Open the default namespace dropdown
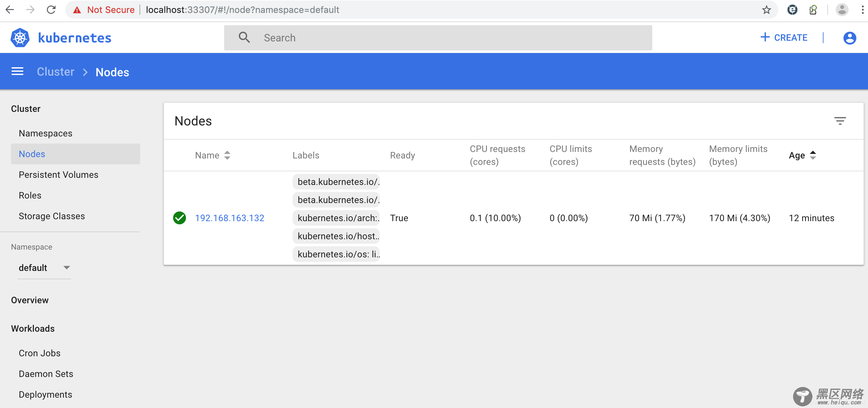868x408 pixels. click(x=44, y=268)
